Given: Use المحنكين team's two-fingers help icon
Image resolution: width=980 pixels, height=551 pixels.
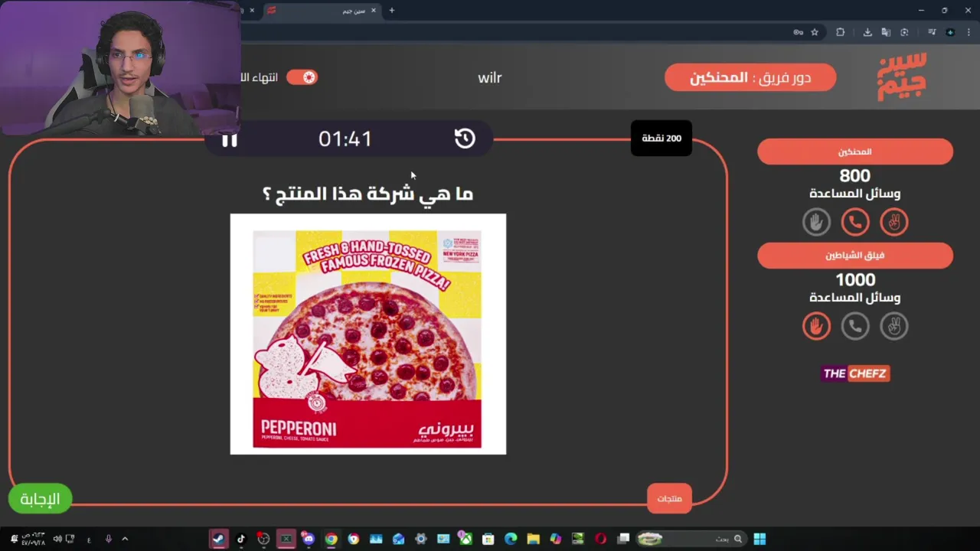Looking at the screenshot, I should tap(893, 222).
